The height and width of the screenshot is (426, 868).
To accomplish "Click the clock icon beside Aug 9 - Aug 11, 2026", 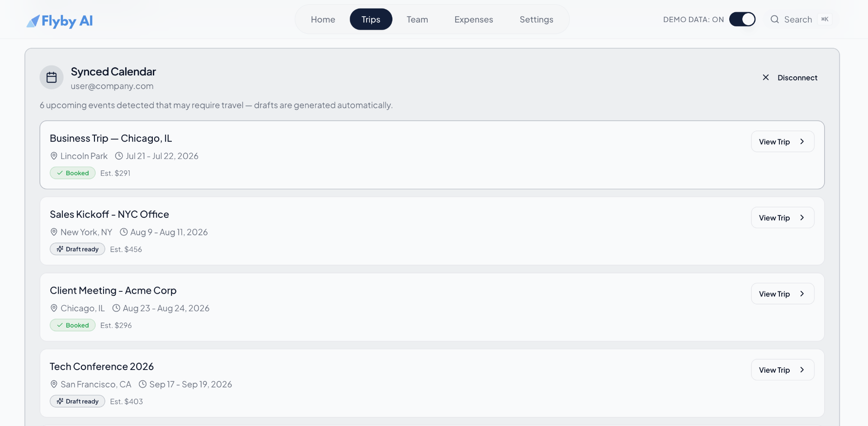I will [123, 232].
